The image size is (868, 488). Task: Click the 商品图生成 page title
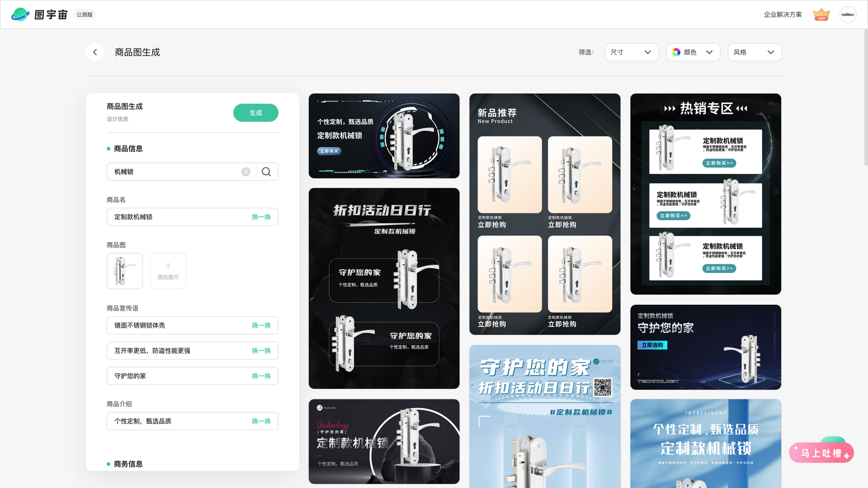[x=137, y=52]
